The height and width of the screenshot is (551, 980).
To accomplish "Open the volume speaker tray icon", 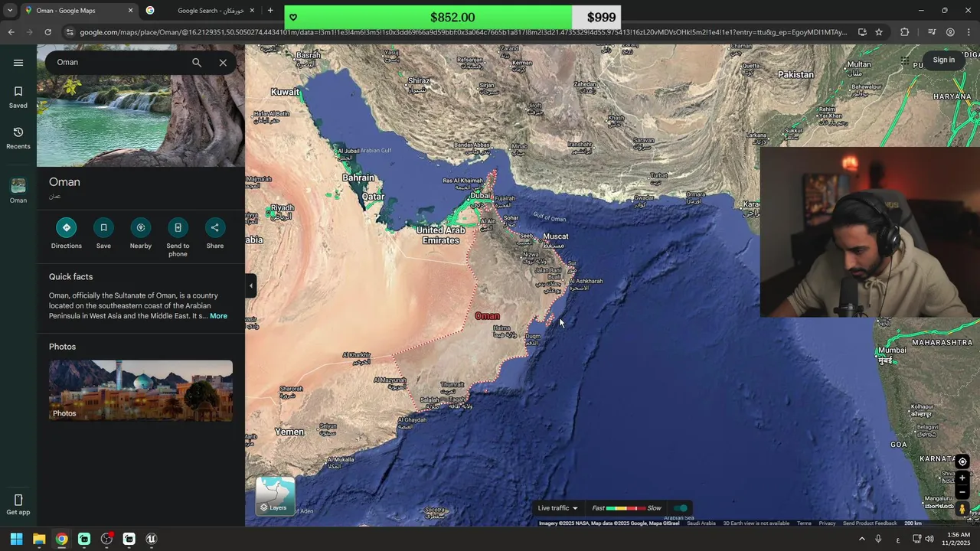I will [x=929, y=539].
